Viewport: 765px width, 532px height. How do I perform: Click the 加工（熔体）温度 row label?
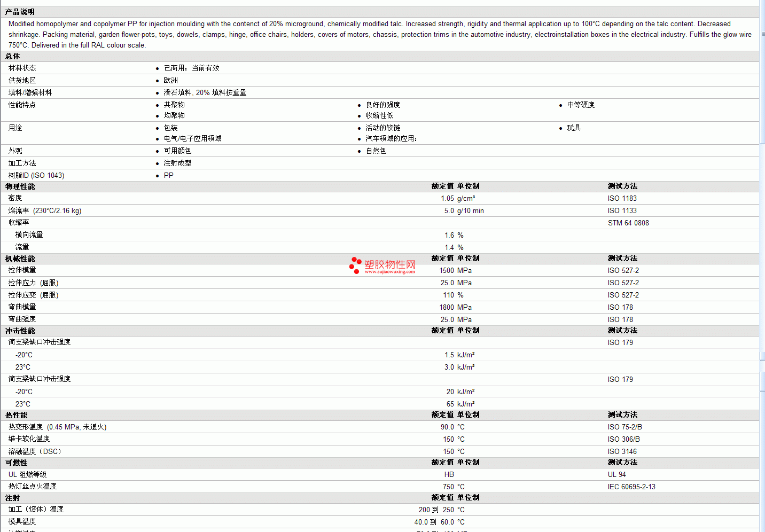tap(36, 510)
